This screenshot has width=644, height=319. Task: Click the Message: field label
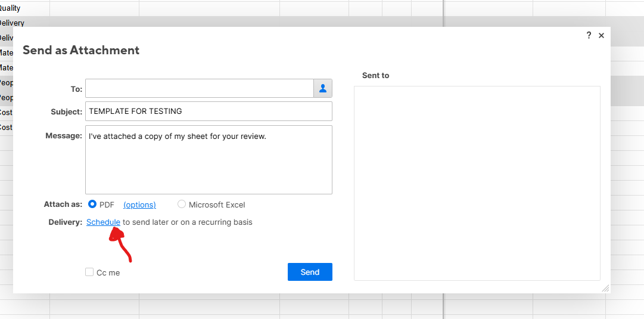coord(64,135)
